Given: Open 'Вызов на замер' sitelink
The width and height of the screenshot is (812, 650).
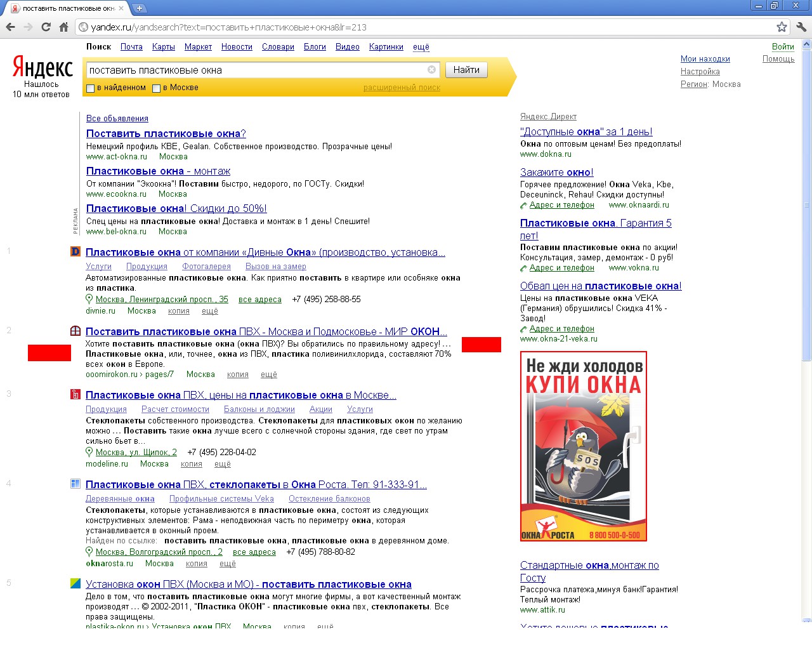Looking at the screenshot, I should click(276, 267).
